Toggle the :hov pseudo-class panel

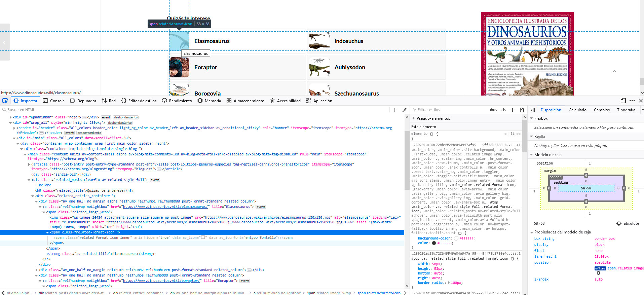pos(493,110)
